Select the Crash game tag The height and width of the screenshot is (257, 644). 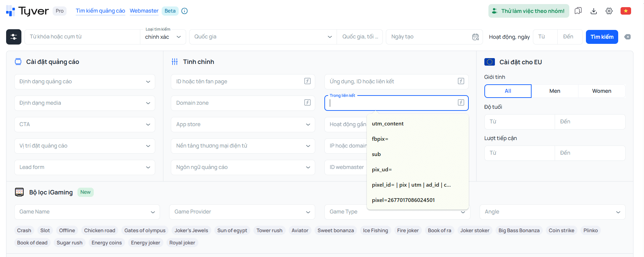(24, 230)
